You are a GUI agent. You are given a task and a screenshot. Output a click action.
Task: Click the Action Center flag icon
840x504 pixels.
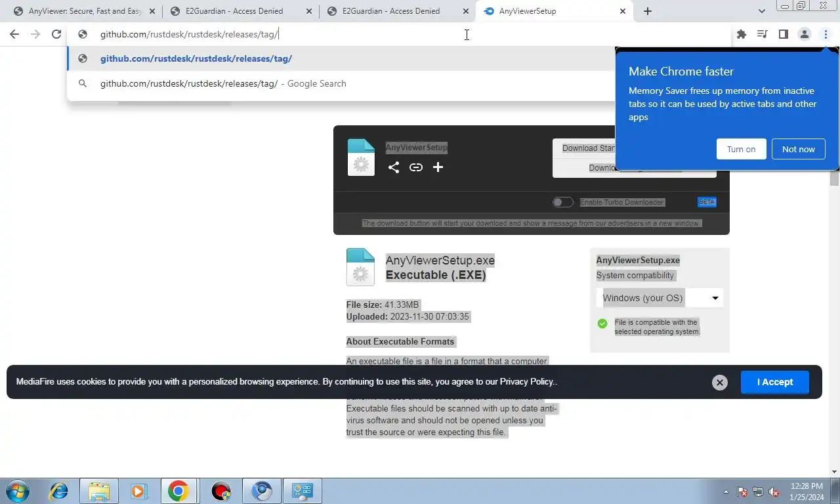click(x=742, y=492)
